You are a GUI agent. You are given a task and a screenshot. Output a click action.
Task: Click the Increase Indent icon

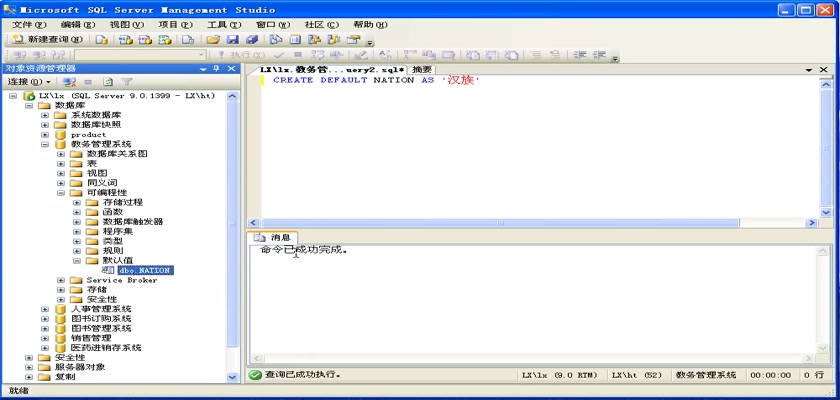point(599,55)
